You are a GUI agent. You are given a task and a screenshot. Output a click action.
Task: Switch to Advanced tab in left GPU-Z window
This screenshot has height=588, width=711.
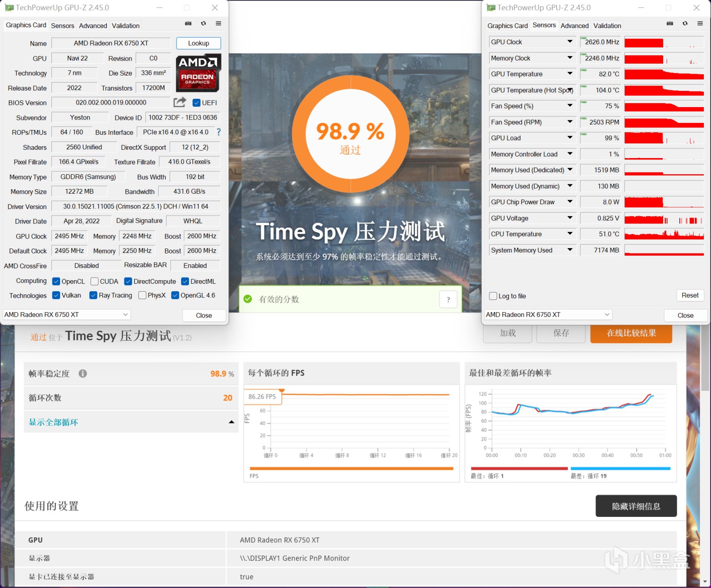[93, 25]
